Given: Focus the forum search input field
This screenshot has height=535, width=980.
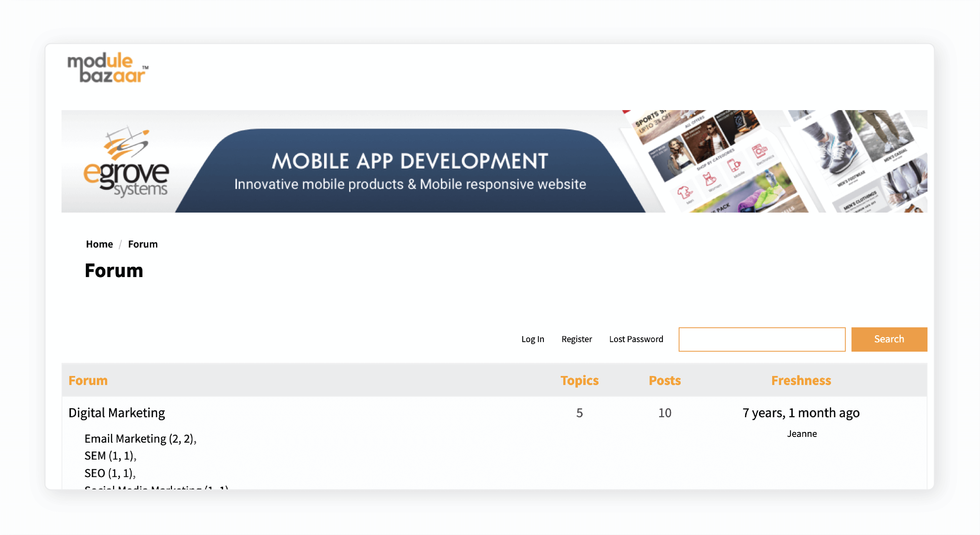Looking at the screenshot, I should [762, 340].
